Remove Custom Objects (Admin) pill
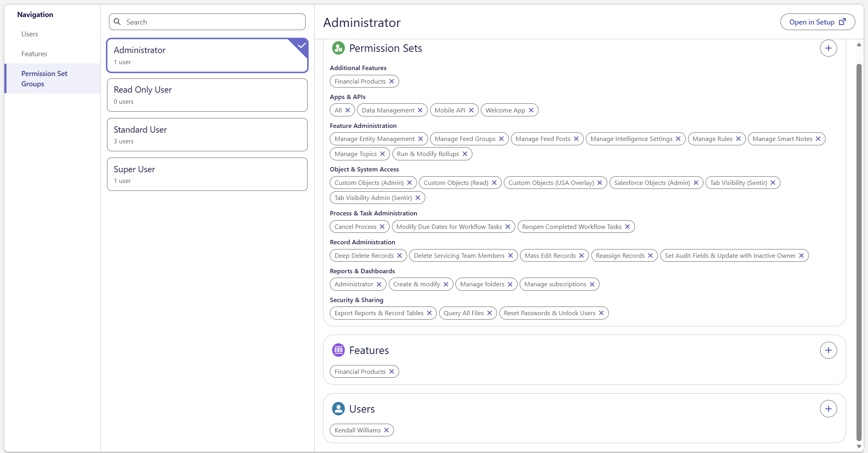This screenshot has height=453, width=868. (x=409, y=183)
